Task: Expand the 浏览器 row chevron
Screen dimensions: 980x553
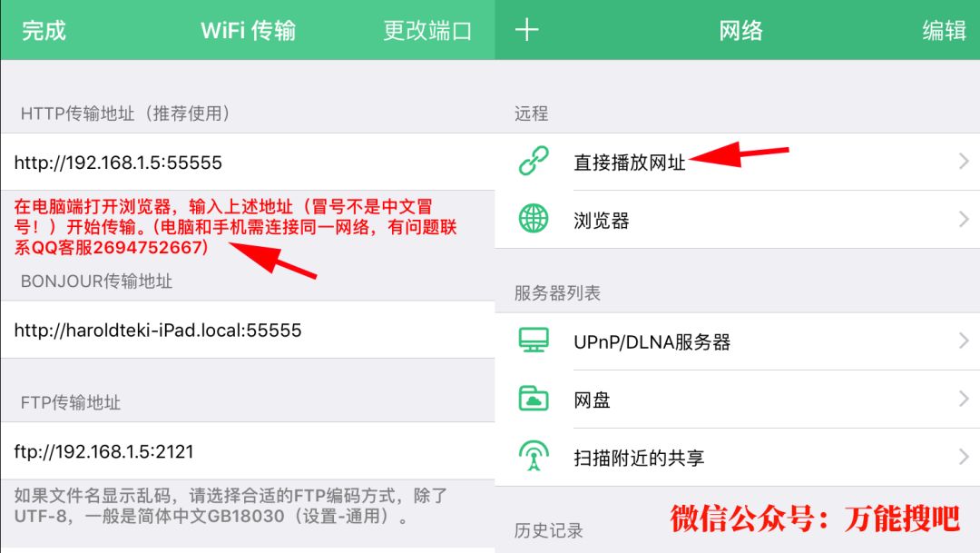Action: click(x=964, y=219)
